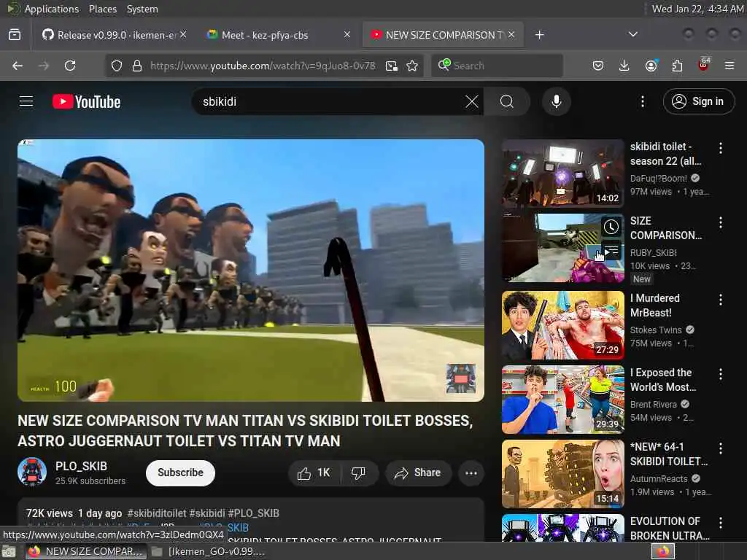Click the Firefox URL address bar

[263, 66]
